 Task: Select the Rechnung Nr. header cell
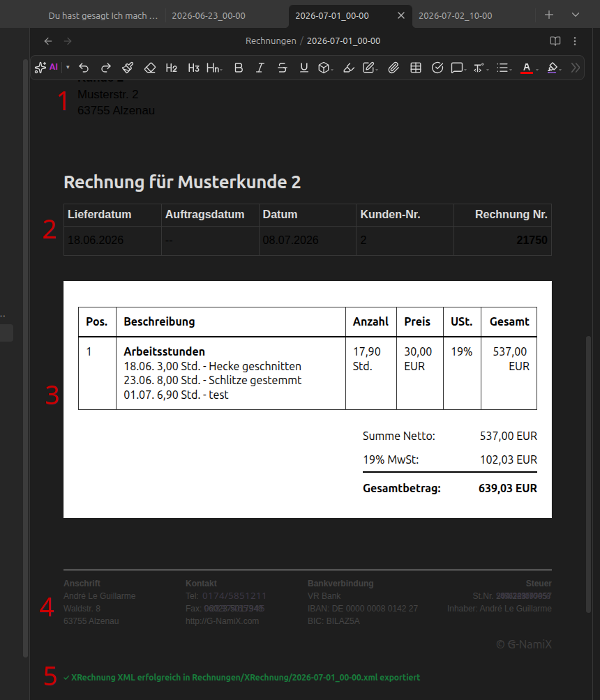click(x=502, y=215)
